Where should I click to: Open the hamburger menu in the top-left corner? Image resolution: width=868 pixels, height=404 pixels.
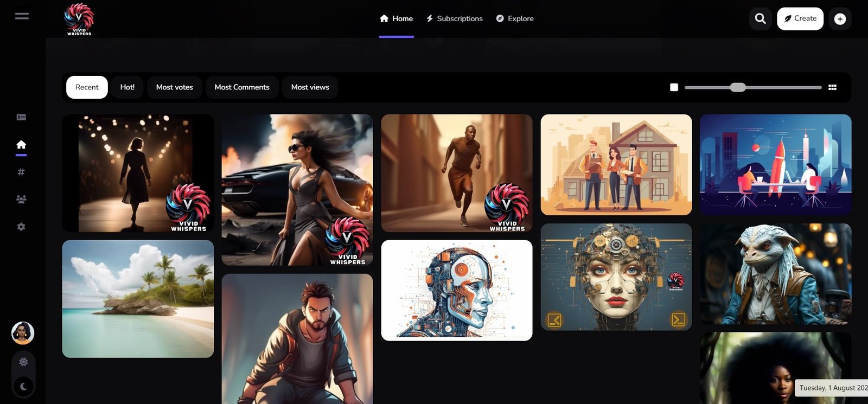click(x=22, y=16)
